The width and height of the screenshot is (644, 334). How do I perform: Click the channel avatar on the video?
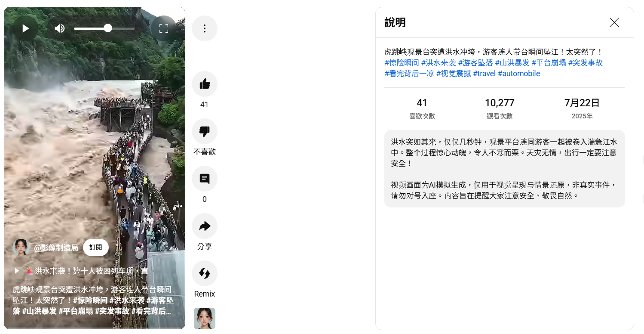pos(21,247)
